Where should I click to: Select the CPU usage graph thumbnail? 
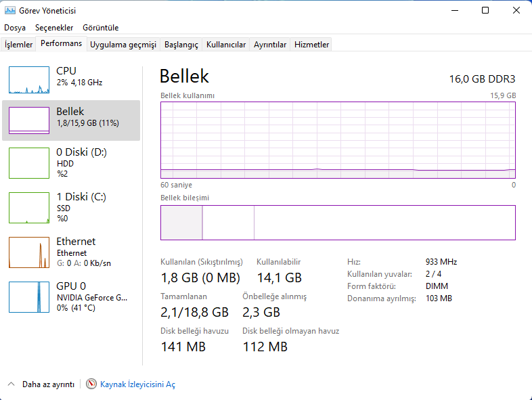click(29, 80)
